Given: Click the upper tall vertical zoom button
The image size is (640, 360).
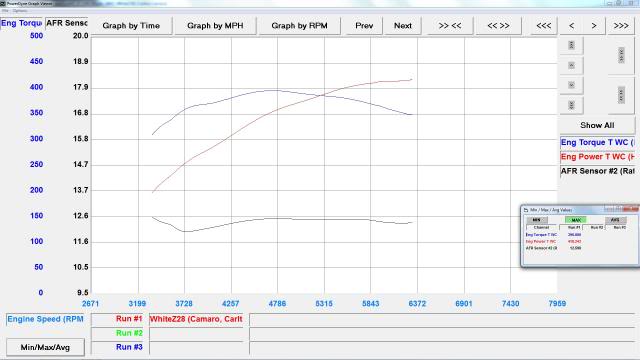Looking at the screenshot, I should (x=621, y=55).
